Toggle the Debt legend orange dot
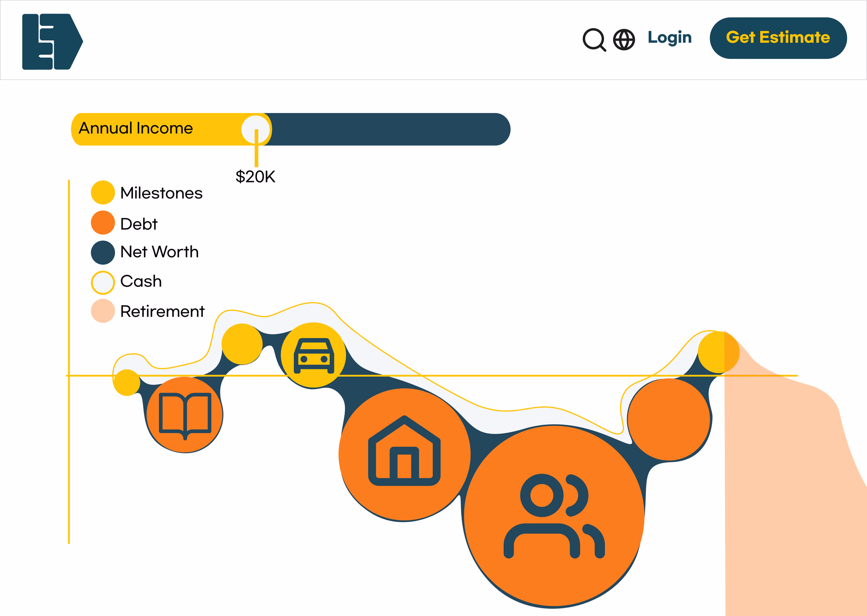 coord(103,223)
